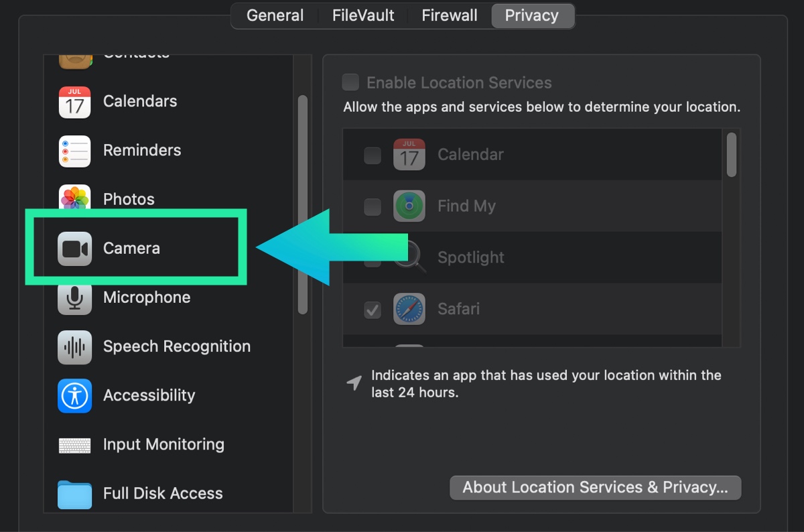Open the FileVault tab
The image size is (804, 532).
click(363, 15)
